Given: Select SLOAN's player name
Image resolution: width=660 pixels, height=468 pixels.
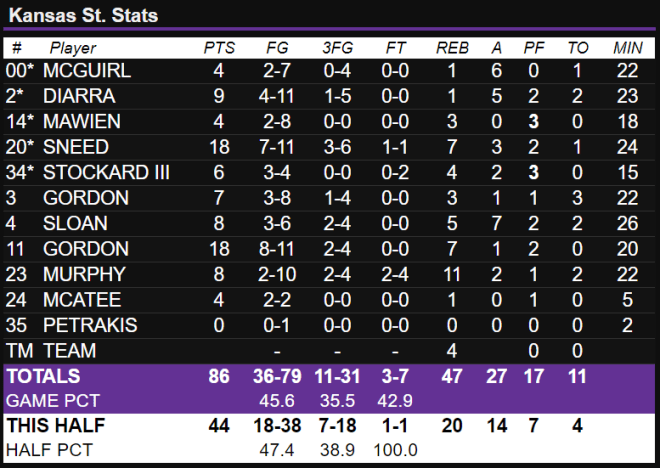Looking at the screenshot, I should point(75,223).
